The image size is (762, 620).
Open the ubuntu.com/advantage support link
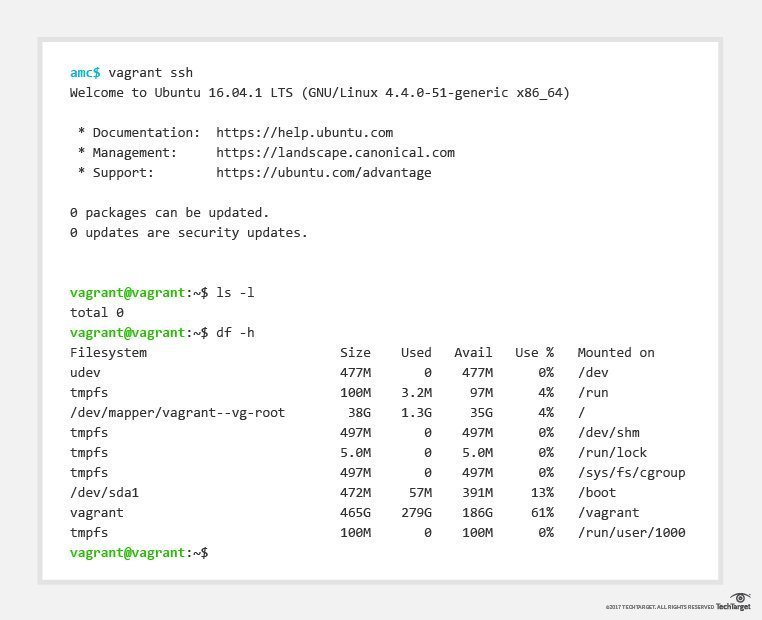[323, 172]
